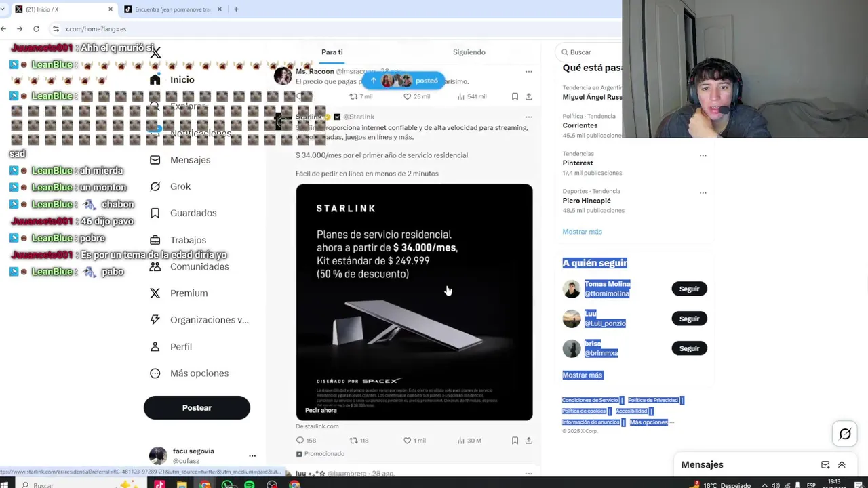Like the Ms. Racoon post (25 mil)
868x488 pixels.
[416, 96]
